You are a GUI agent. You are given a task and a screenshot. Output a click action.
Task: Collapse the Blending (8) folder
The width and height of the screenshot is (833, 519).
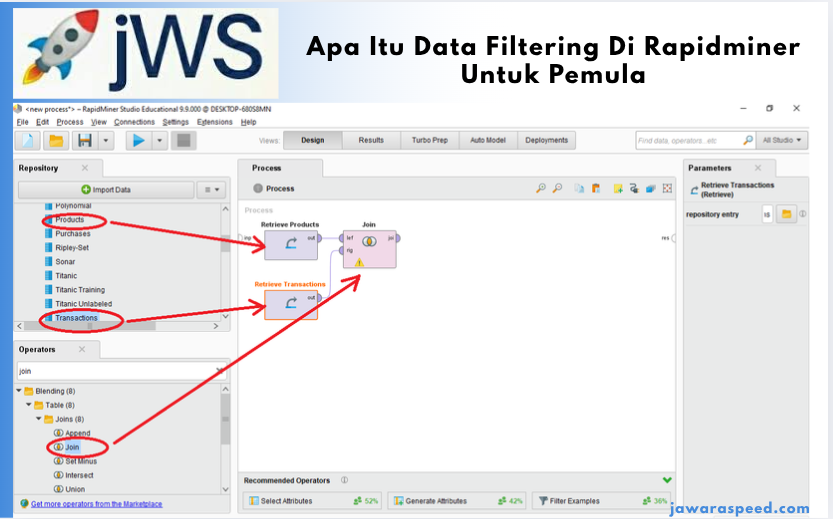click(19, 390)
